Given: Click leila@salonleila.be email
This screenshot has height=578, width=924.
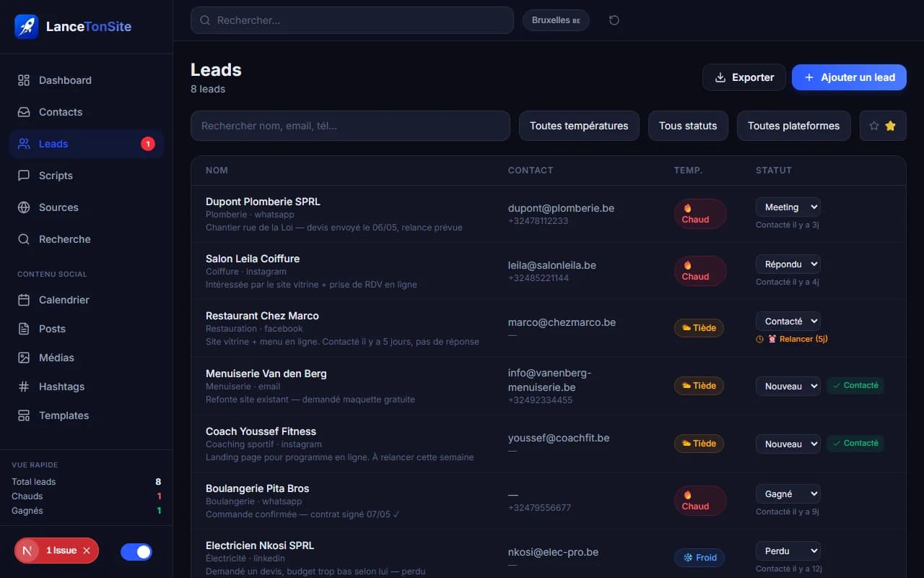Looking at the screenshot, I should pyautogui.click(x=552, y=265).
